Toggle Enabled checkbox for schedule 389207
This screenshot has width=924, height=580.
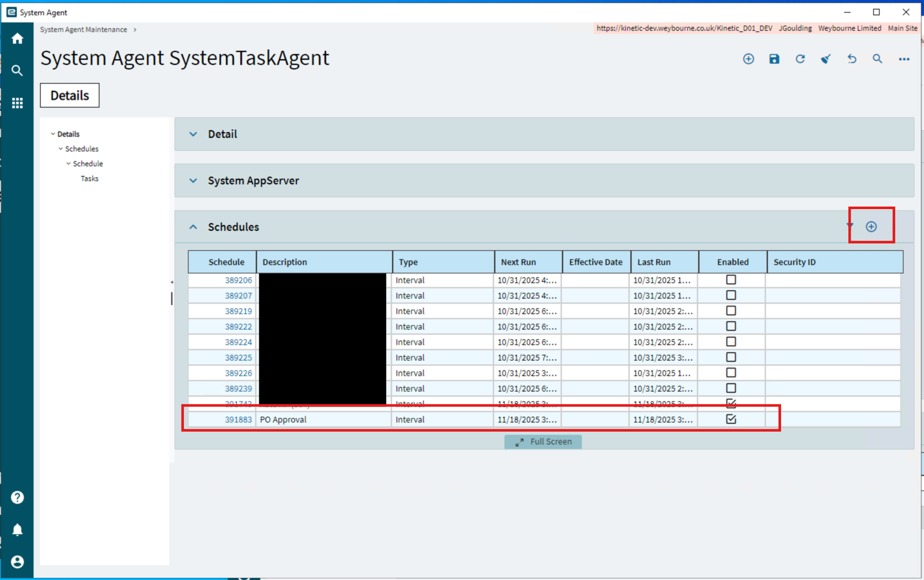pos(731,295)
